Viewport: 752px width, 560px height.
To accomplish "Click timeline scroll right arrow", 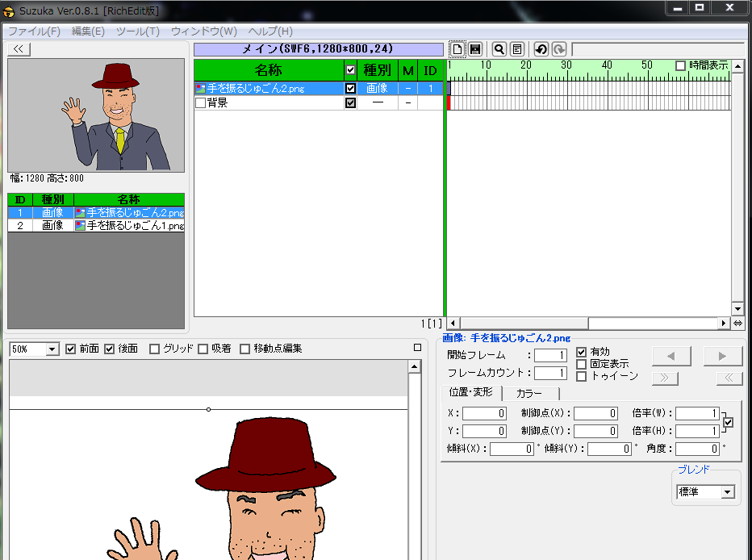I will (724, 323).
